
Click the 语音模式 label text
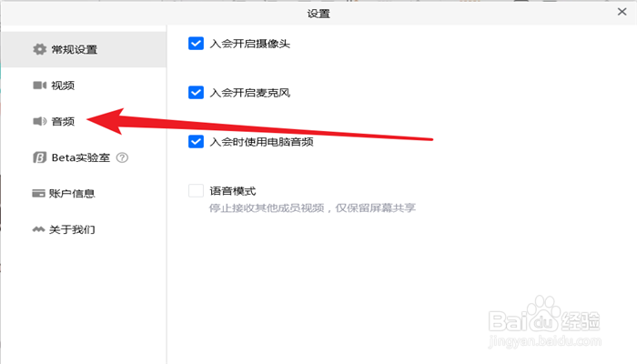click(233, 190)
